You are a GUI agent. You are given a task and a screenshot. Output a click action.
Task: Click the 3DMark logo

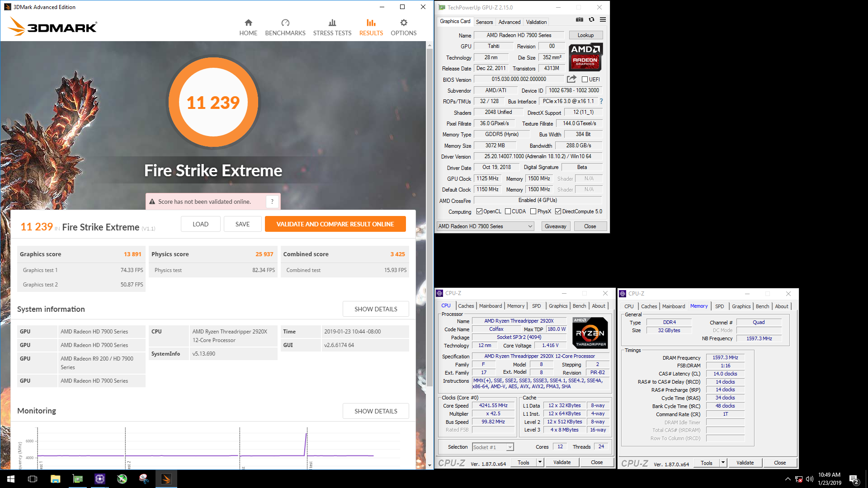click(52, 27)
